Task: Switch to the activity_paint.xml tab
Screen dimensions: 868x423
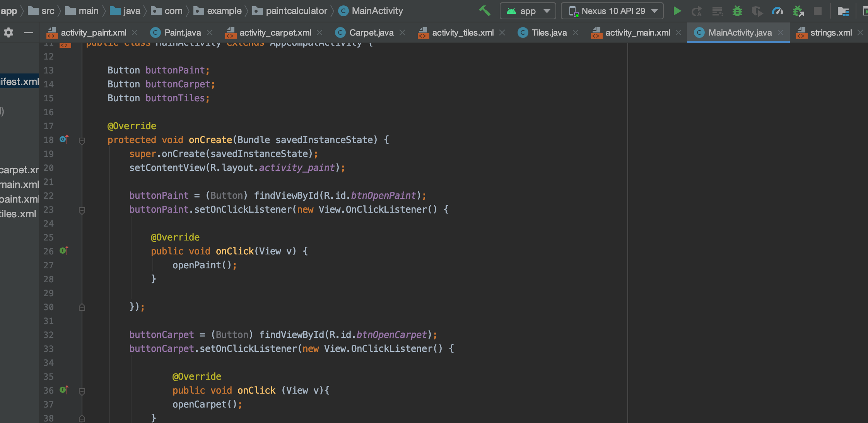Action: click(93, 32)
